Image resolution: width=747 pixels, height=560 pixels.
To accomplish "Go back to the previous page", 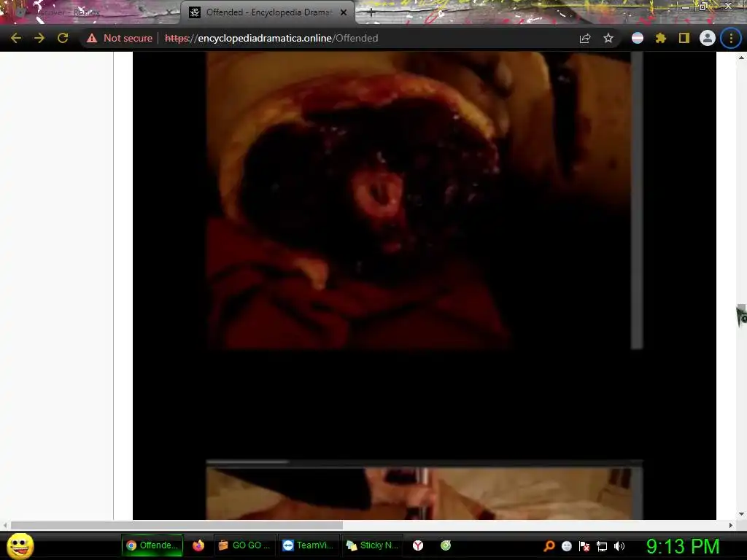I will (16, 38).
